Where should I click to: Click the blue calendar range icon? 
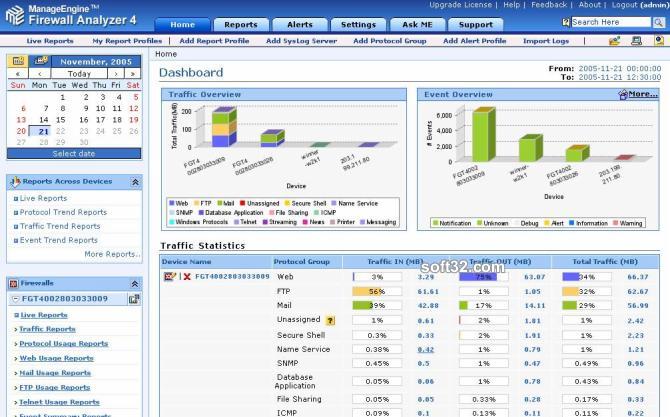pos(40,61)
